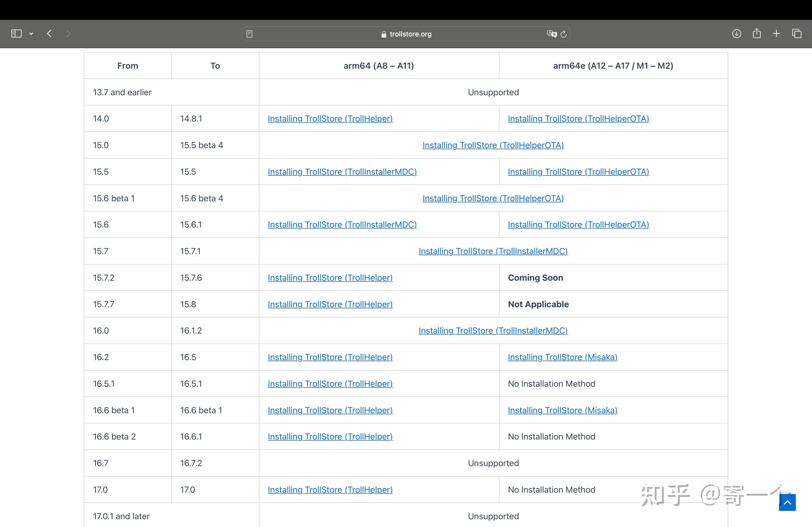Select 'No Installation Method' in 16.5.1 row

pyautogui.click(x=551, y=384)
